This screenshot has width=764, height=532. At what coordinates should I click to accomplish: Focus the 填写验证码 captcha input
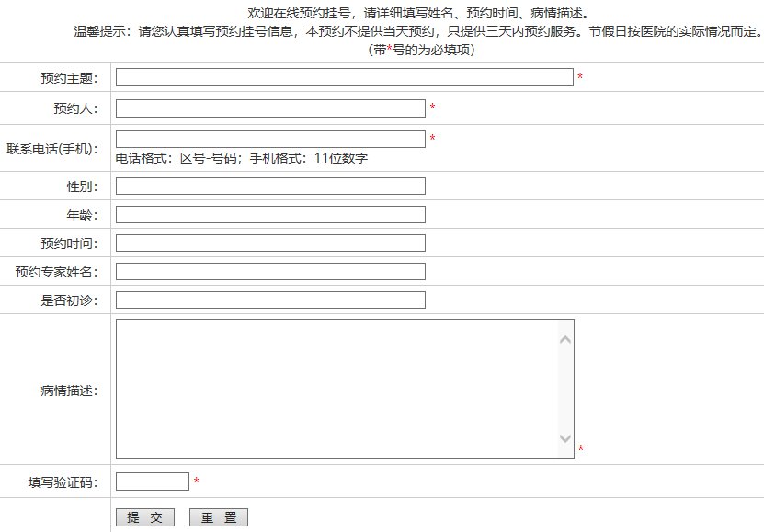pos(152,481)
